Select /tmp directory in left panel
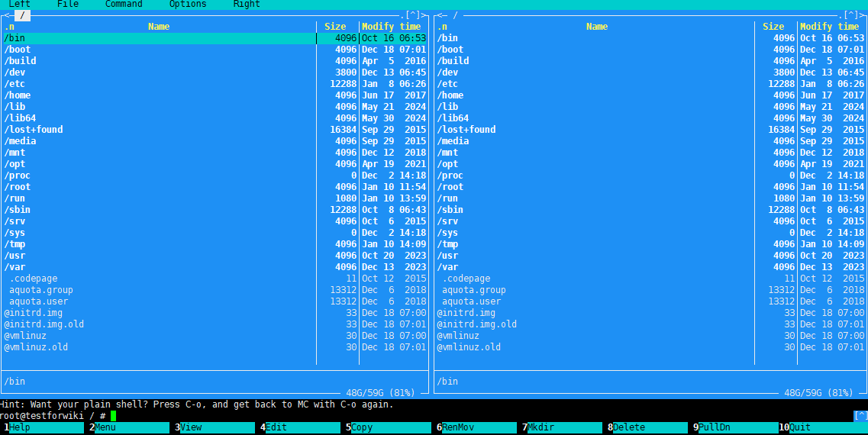 (215, 244)
